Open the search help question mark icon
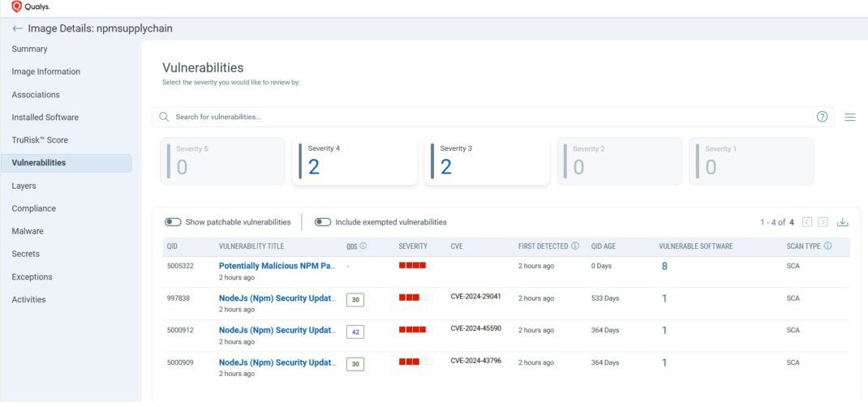Image resolution: width=868 pixels, height=407 pixels. (x=822, y=117)
